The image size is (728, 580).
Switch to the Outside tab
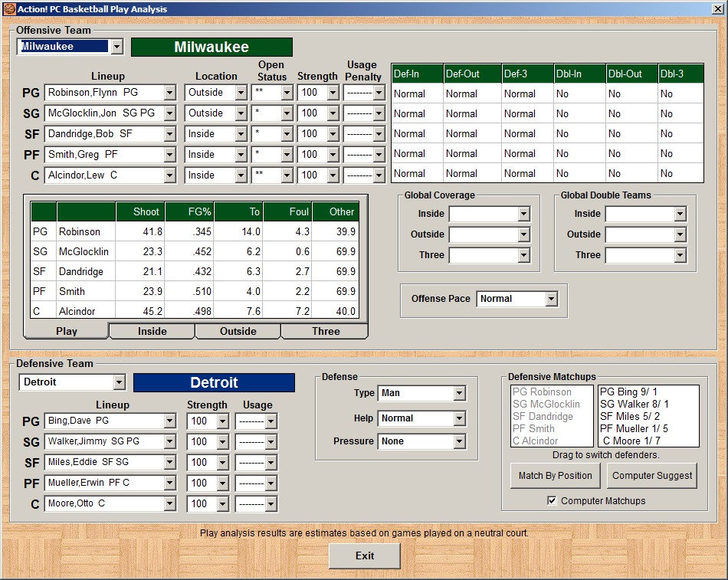pos(238,332)
